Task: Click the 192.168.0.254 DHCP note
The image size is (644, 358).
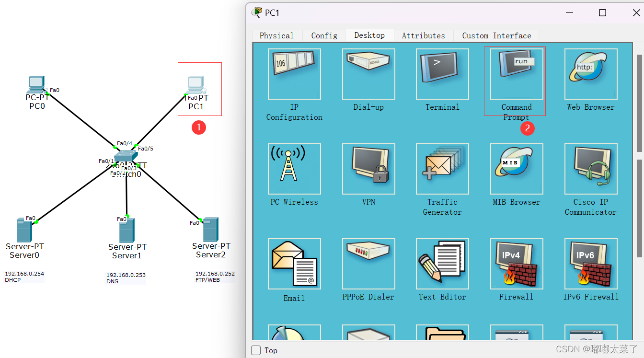Action: [x=24, y=277]
